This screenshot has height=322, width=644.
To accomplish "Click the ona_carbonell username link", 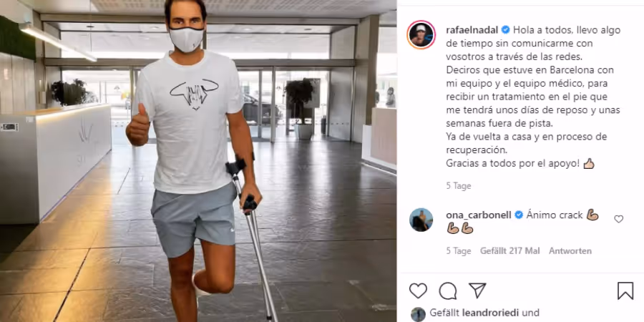I will click(479, 215).
